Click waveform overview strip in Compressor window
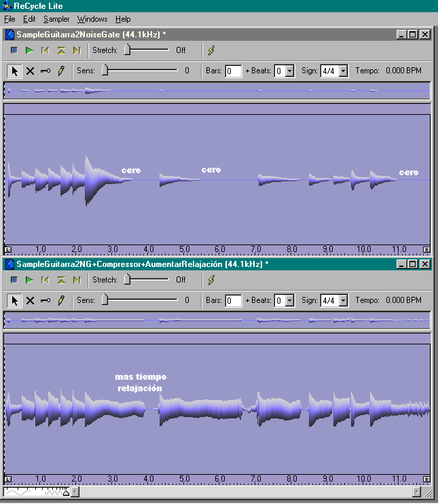The width and height of the screenshot is (438, 504). [x=217, y=320]
